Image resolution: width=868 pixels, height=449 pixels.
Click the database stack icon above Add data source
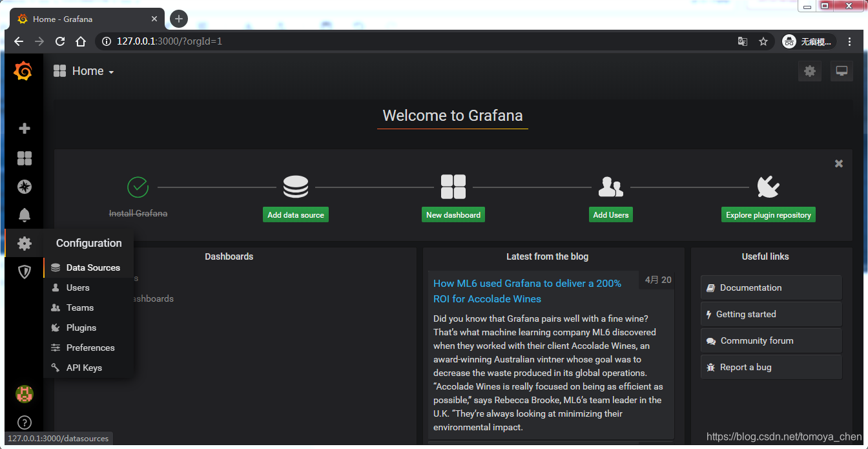pyautogui.click(x=296, y=187)
